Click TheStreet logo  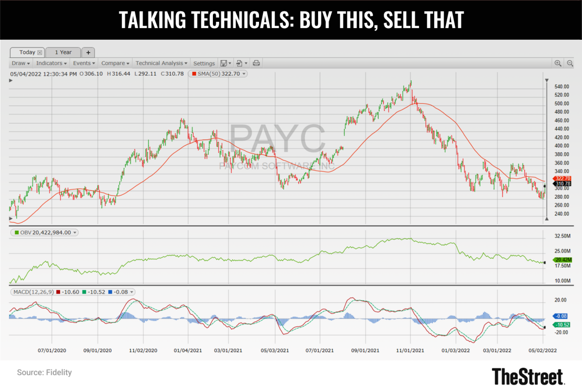tap(529, 376)
